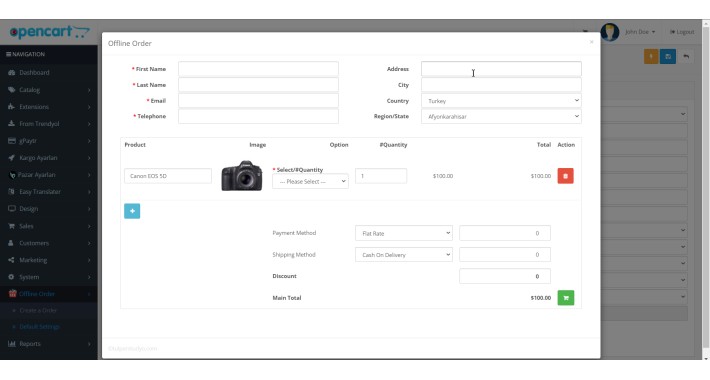710x380 pixels.
Task: Click the Dashboard gauge icon in sidebar
Action: (11, 72)
